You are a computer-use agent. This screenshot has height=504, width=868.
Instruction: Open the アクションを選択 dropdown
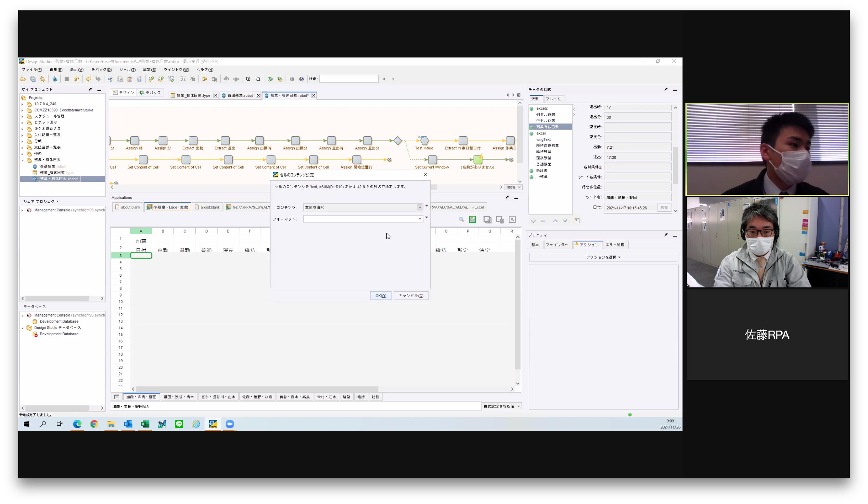(604, 258)
